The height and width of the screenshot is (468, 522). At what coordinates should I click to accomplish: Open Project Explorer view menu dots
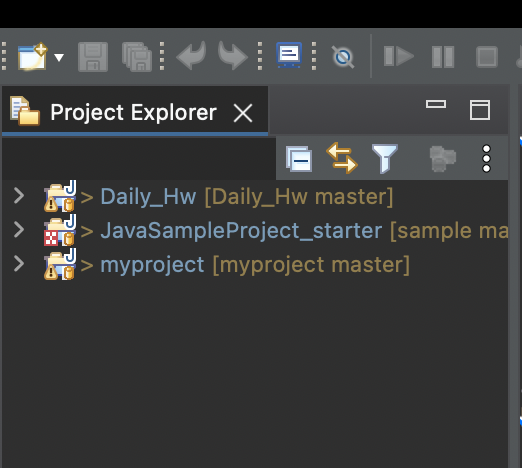[x=486, y=159]
